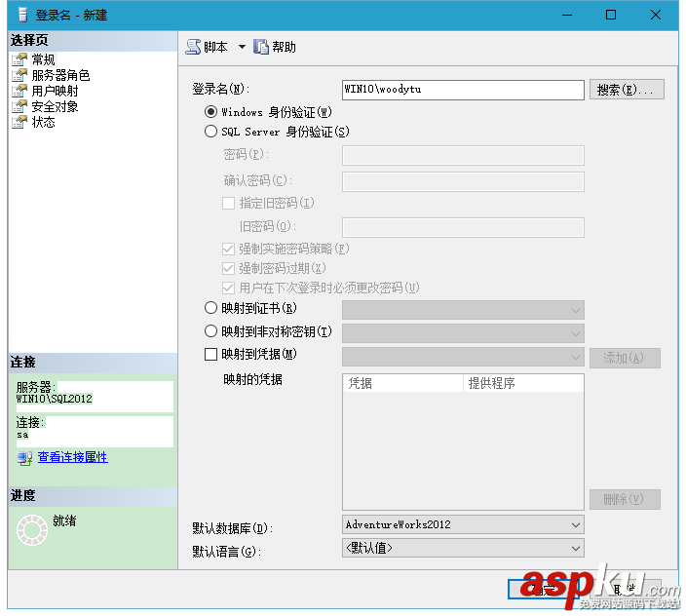Close the login dialog window
686x616 pixels.
point(656,15)
